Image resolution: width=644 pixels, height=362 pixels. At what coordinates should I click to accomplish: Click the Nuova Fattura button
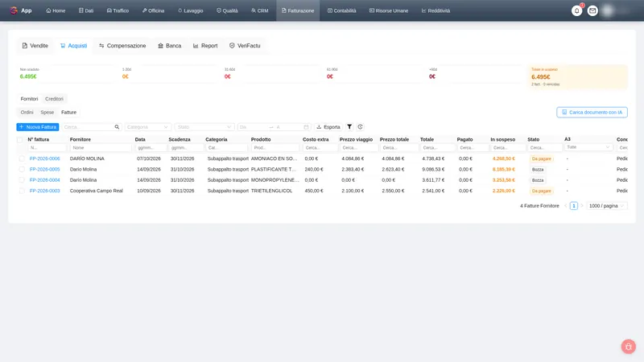38,127
